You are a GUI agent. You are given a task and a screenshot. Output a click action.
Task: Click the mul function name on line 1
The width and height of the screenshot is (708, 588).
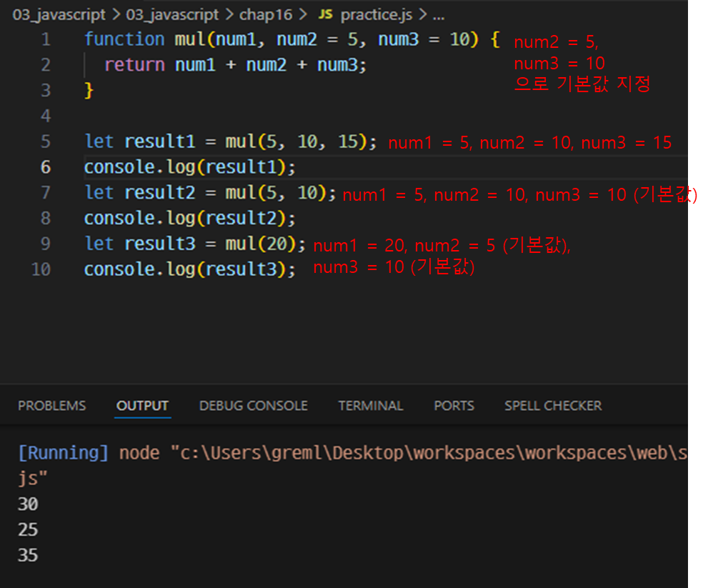(189, 39)
